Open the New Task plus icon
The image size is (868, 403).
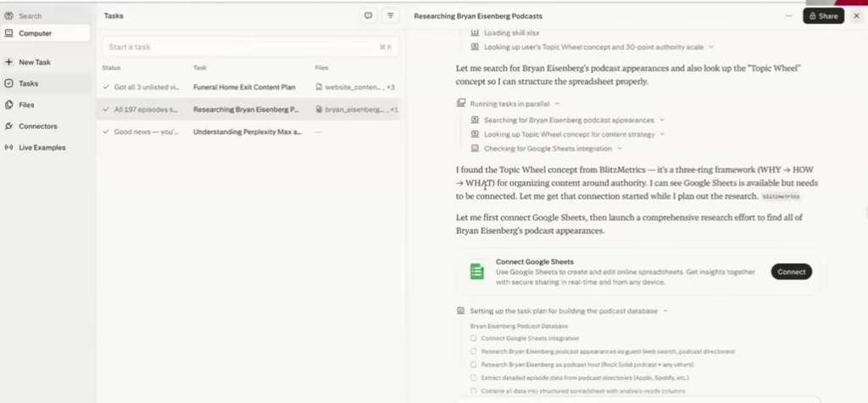click(8, 62)
